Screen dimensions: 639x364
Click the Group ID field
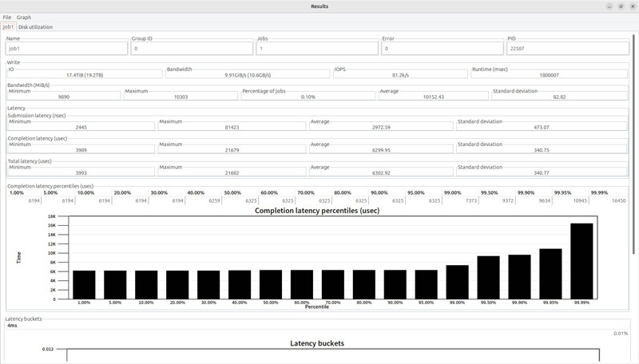click(192, 48)
